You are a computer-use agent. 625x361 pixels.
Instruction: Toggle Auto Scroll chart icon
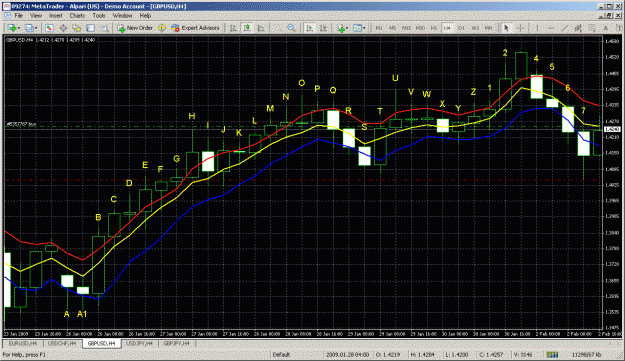[x=309, y=28]
